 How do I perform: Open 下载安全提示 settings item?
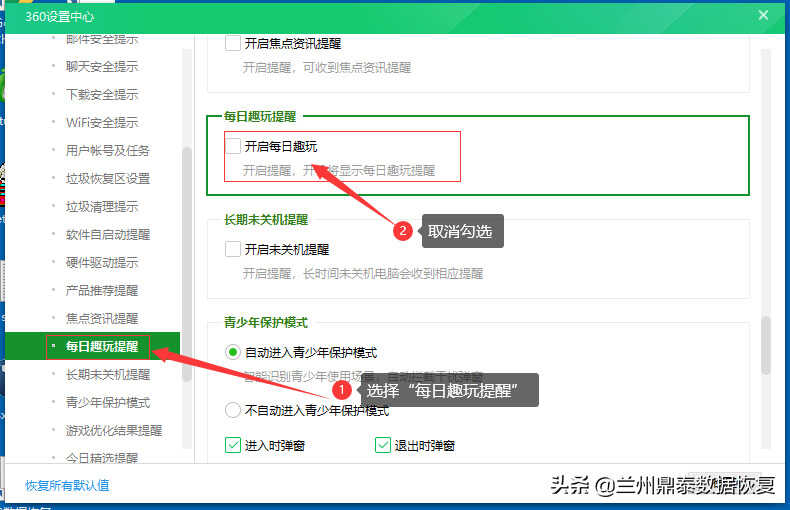click(102, 95)
